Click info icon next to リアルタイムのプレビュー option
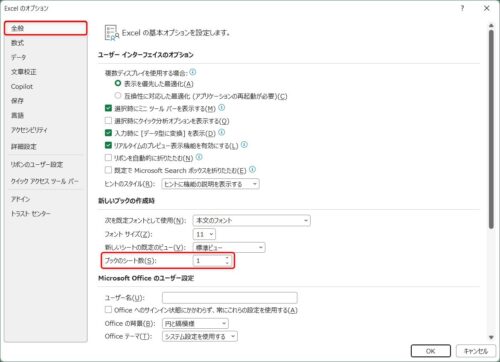The width and height of the screenshot is (500, 362). coord(244,145)
